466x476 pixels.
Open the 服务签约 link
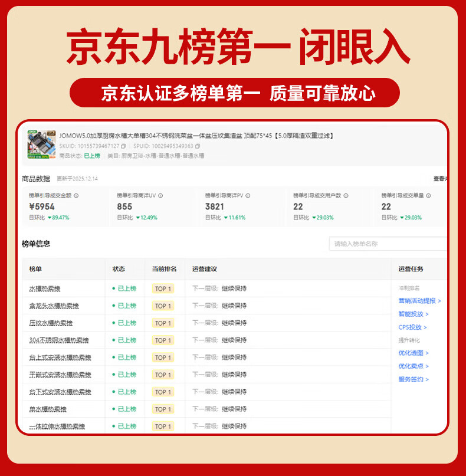click(414, 379)
